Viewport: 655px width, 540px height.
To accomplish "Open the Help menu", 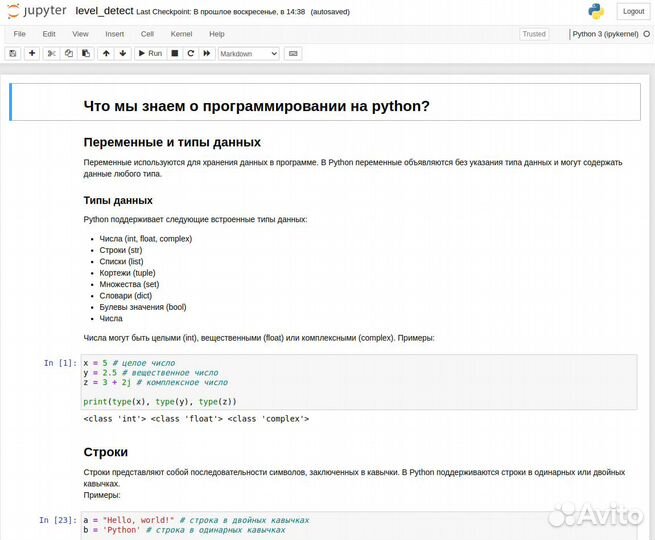I will point(217,34).
